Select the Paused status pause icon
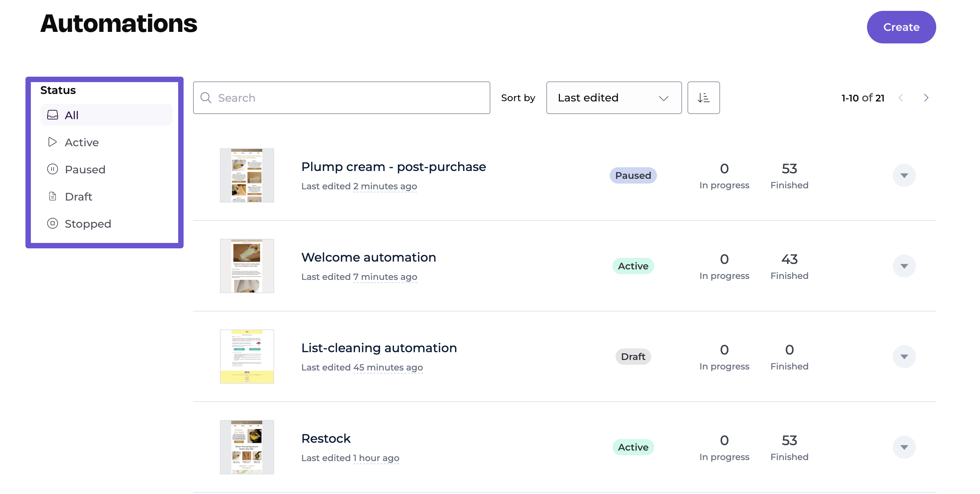Viewport: 980px width, 494px height. point(53,169)
